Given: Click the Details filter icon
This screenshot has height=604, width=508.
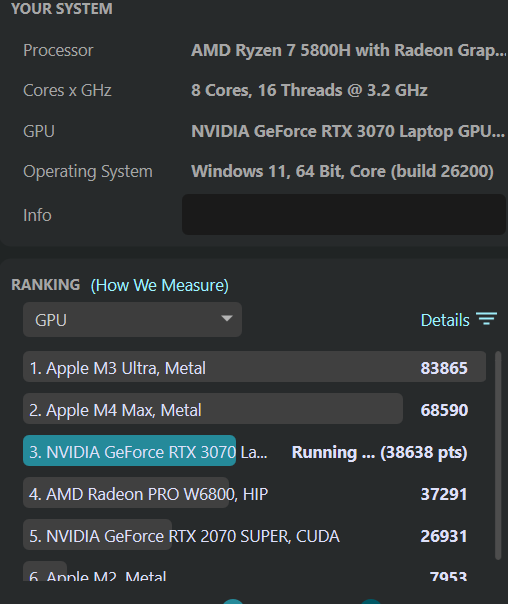Looking at the screenshot, I should pos(486,319).
